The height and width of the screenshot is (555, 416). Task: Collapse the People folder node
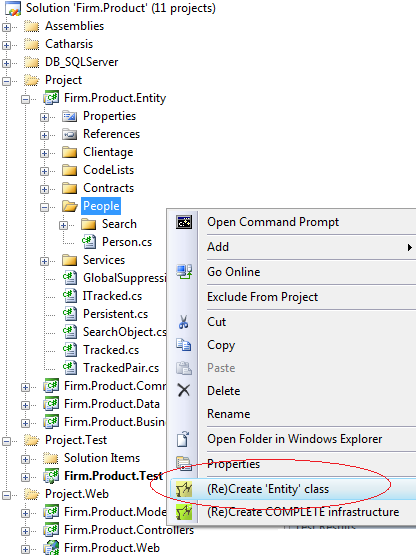coord(44,207)
